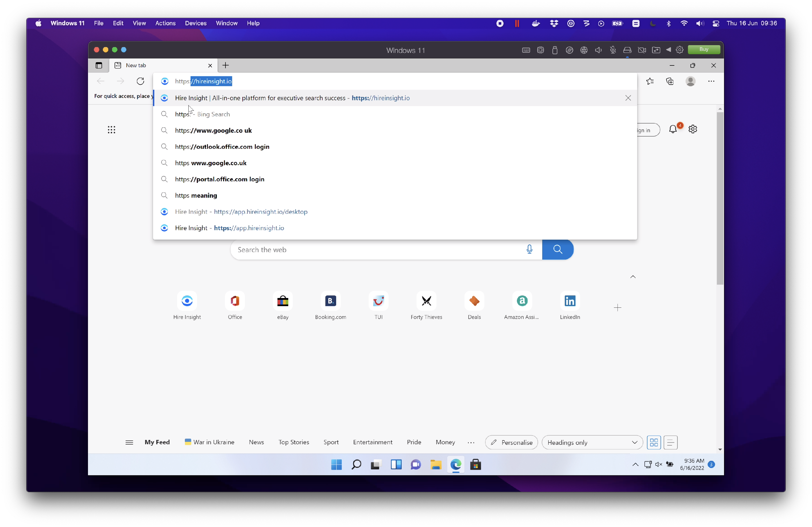The image size is (812, 527).
Task: Open the Actions menu in menu bar
Action: coord(165,23)
